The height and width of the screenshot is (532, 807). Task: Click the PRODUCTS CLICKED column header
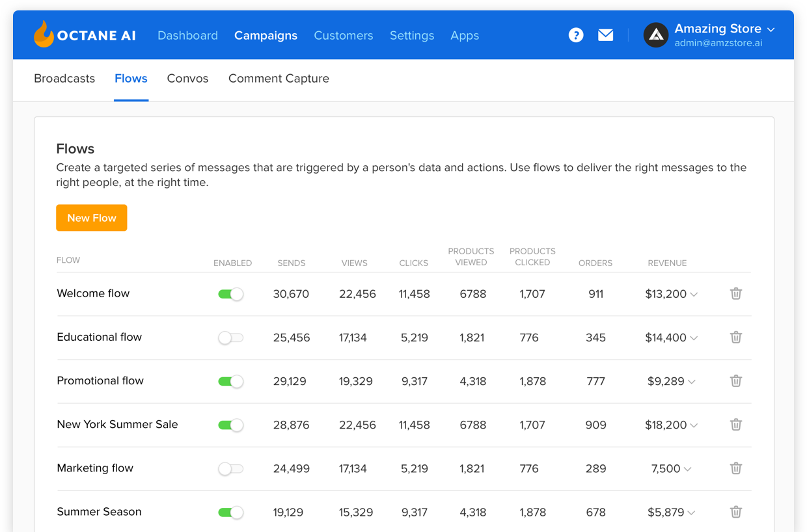coord(532,257)
